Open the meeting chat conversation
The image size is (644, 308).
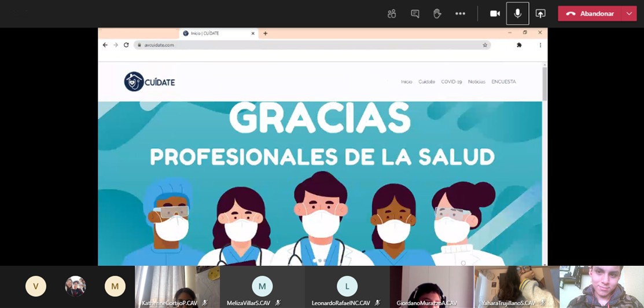tap(415, 13)
